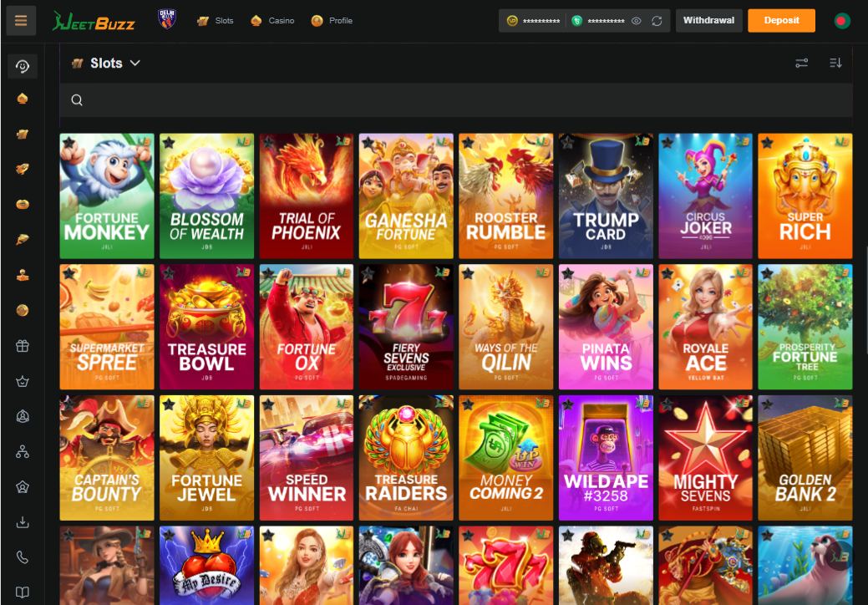Click the Profile coin icon in the navbar

pos(316,20)
